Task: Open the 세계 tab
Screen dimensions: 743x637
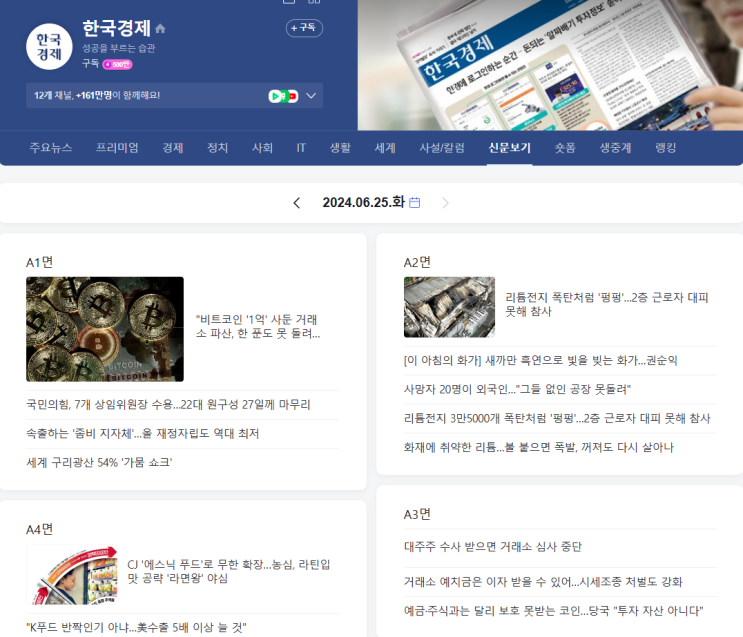Action: [x=385, y=148]
